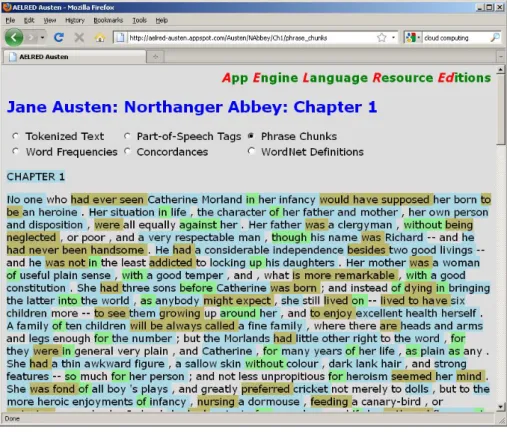The height and width of the screenshot is (437, 507).
Task: Open the View menu
Action: point(50,20)
